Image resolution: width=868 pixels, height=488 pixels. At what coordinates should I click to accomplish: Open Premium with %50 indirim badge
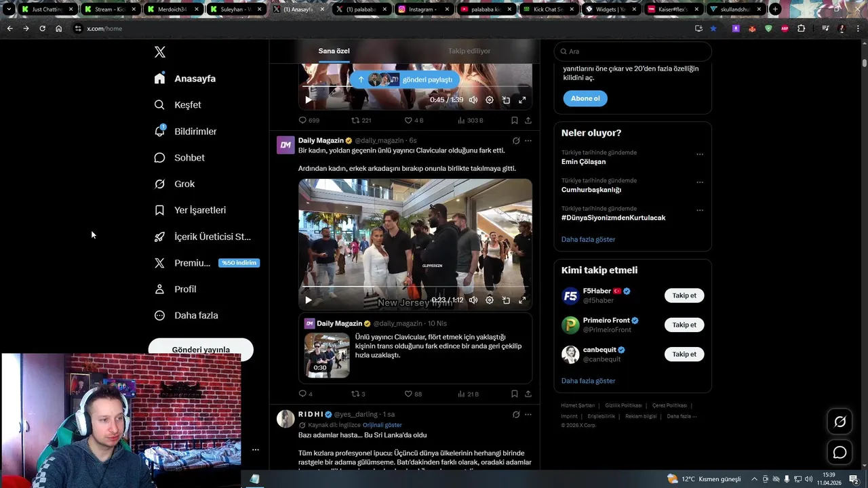pyautogui.click(x=206, y=263)
